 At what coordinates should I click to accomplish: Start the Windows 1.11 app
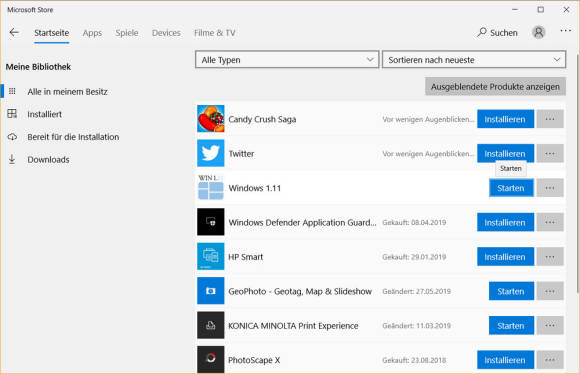point(511,188)
